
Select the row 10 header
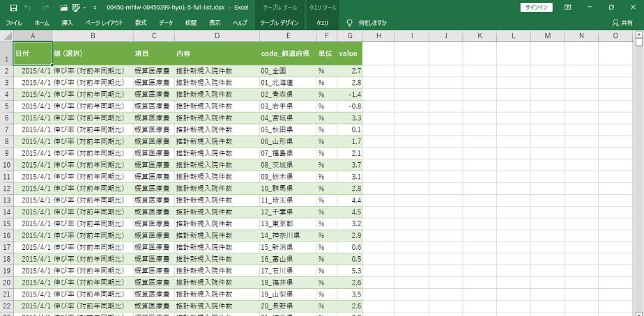point(6,165)
